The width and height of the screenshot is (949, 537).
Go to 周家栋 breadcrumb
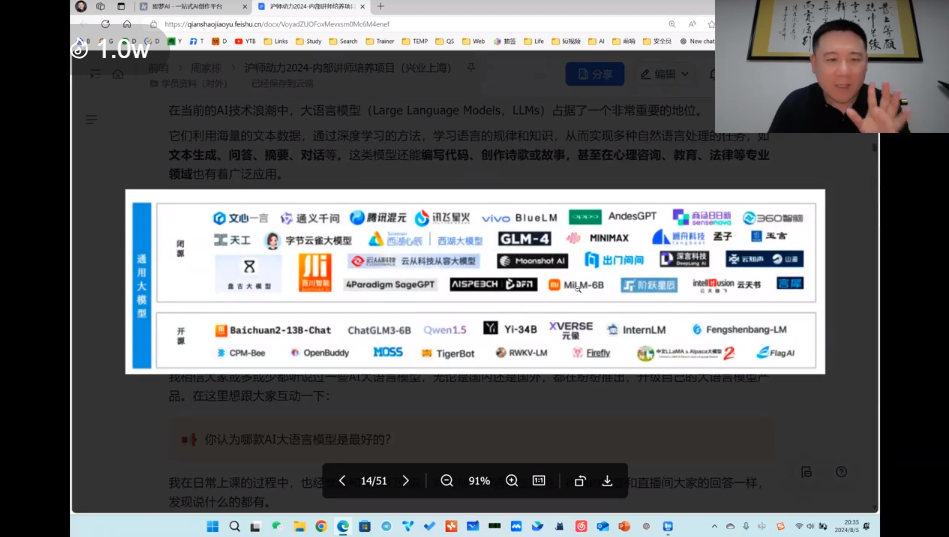[x=206, y=68]
